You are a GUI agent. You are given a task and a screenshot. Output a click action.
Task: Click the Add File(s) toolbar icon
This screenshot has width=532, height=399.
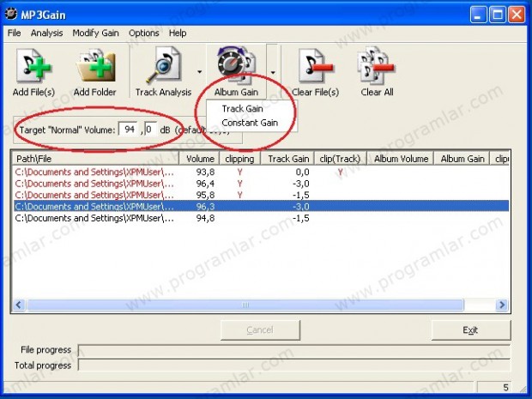click(33, 65)
